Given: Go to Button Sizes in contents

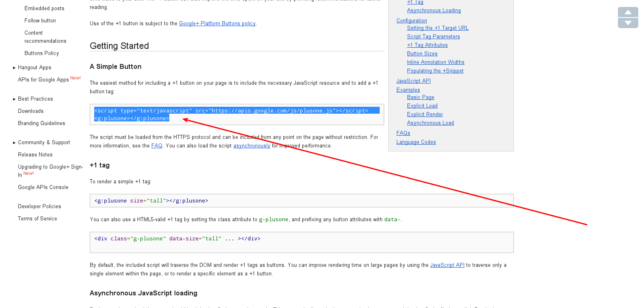Looking at the screenshot, I should point(422,54).
